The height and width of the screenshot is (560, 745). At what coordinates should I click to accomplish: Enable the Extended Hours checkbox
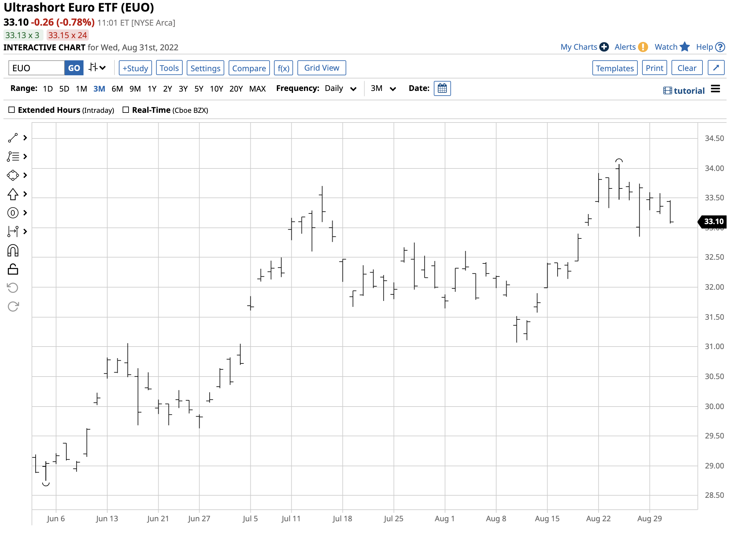(x=12, y=110)
